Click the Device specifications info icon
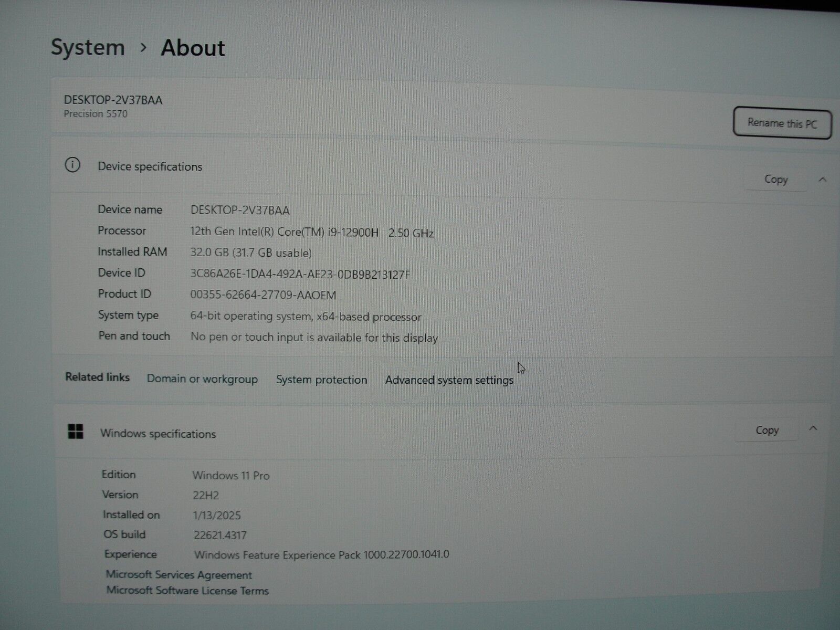Screen dimensions: 840x630 coord(72,165)
